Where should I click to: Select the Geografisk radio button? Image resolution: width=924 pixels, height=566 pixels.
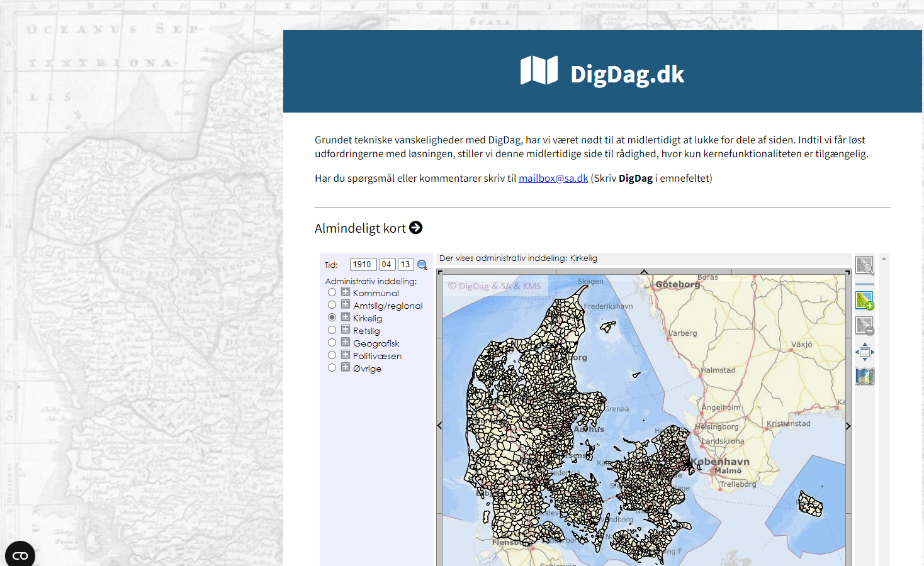332,343
